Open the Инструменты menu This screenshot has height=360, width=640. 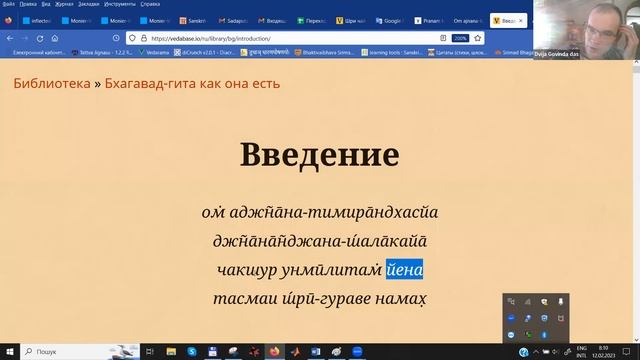point(120,4)
